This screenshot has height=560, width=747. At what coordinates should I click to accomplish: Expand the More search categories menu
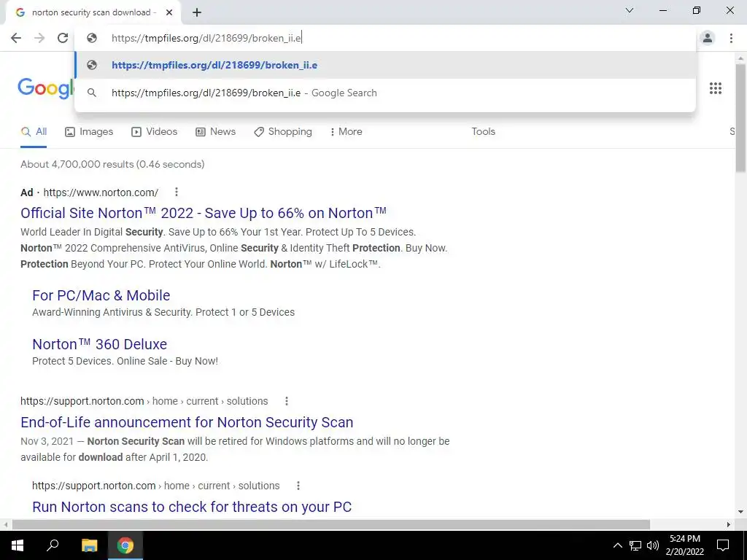point(347,132)
